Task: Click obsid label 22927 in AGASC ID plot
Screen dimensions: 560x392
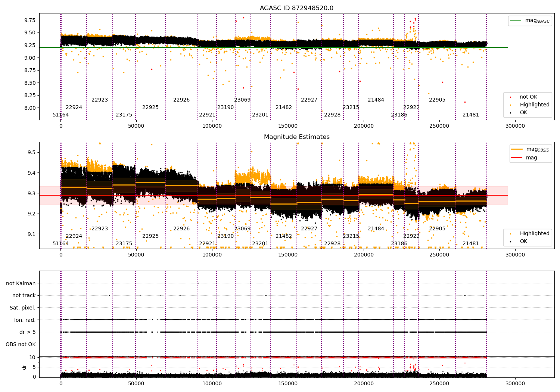Action: click(x=309, y=100)
